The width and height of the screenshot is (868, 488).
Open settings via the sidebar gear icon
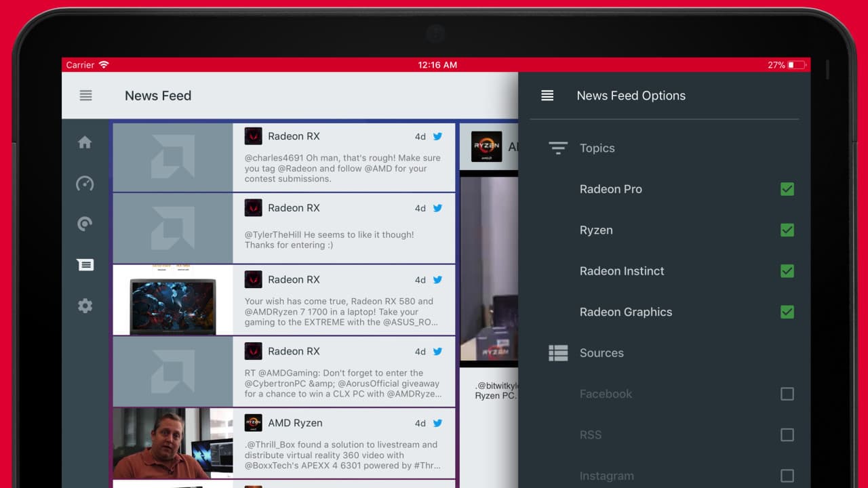tap(85, 306)
